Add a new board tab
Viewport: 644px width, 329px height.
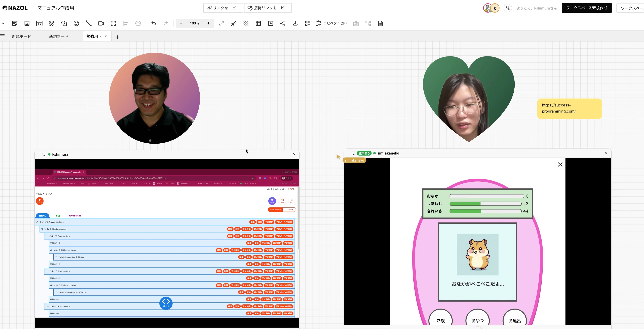tap(117, 37)
